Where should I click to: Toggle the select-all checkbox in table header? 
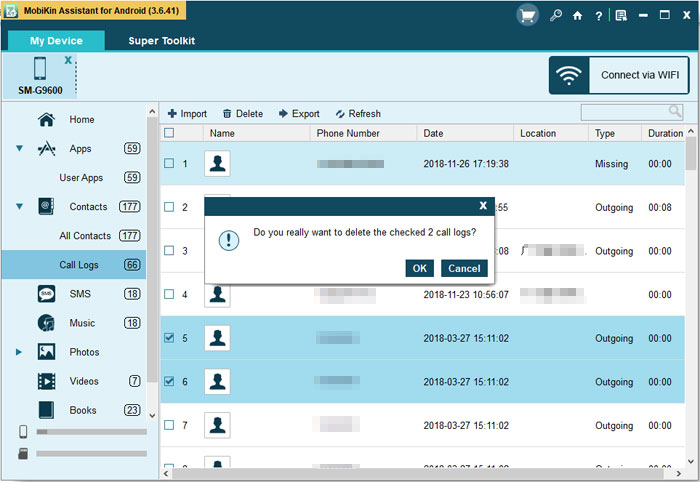169,133
